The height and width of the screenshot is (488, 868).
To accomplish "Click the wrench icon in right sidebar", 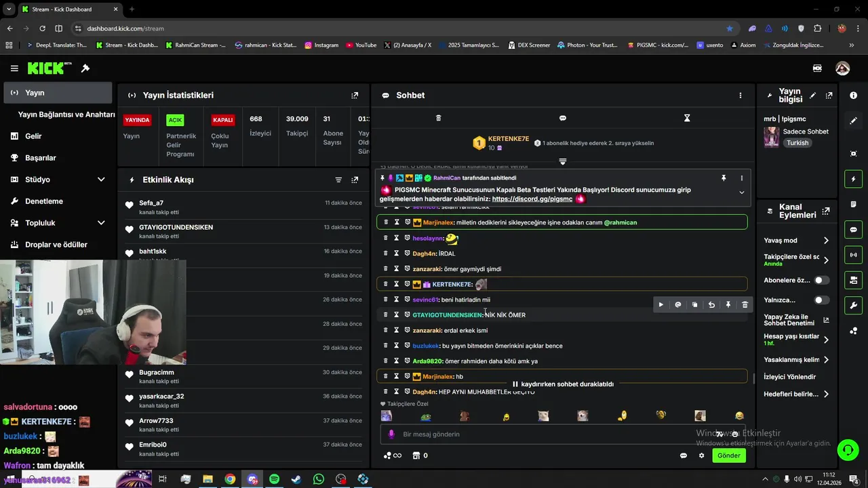I will coord(853,305).
